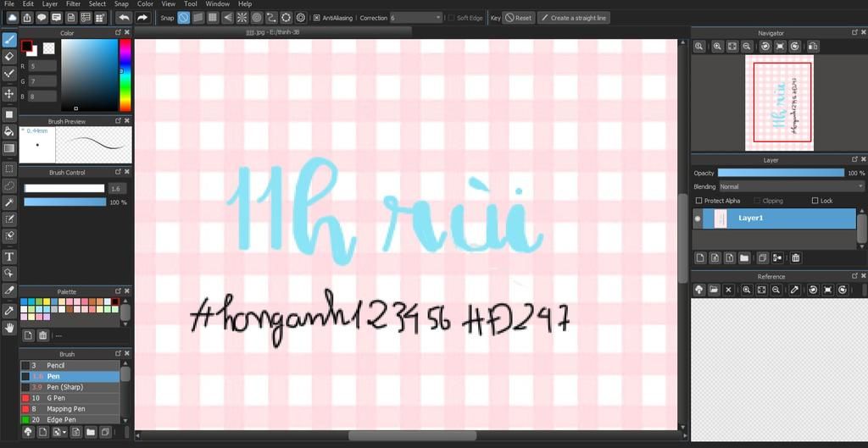Click the Undo arrow button
The image size is (868, 448).
(124, 18)
